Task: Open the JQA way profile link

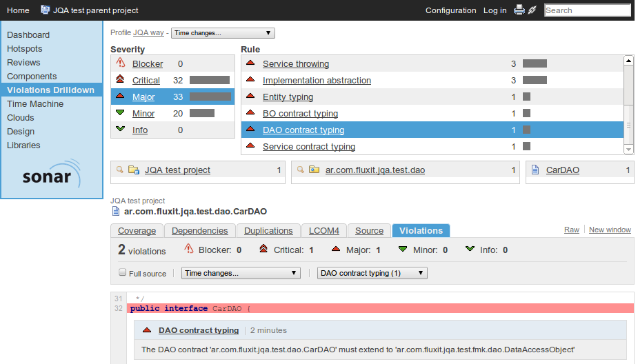Action: tap(148, 32)
